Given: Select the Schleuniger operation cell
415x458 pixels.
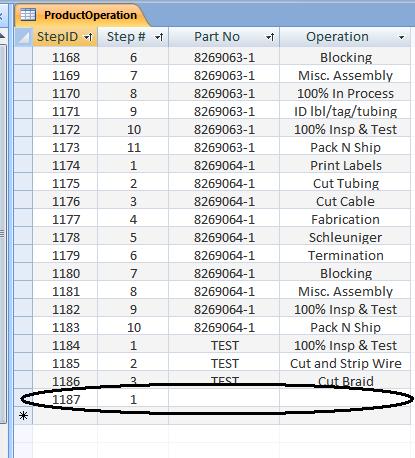Looking at the screenshot, I should point(345,237).
